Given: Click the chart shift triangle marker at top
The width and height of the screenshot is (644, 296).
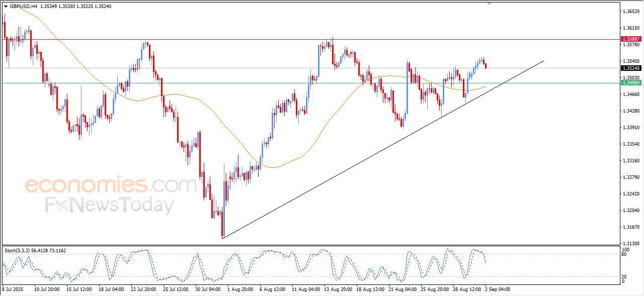Looking at the screenshot, I should [490, 4].
